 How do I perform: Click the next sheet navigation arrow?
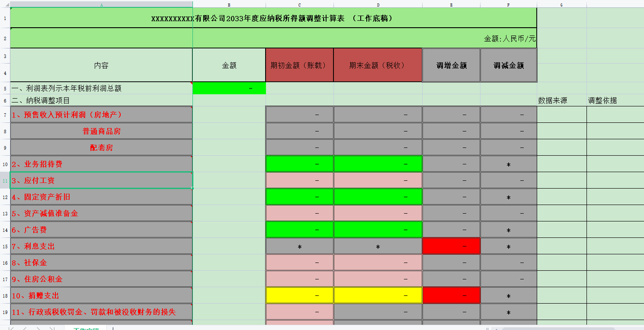39,327
